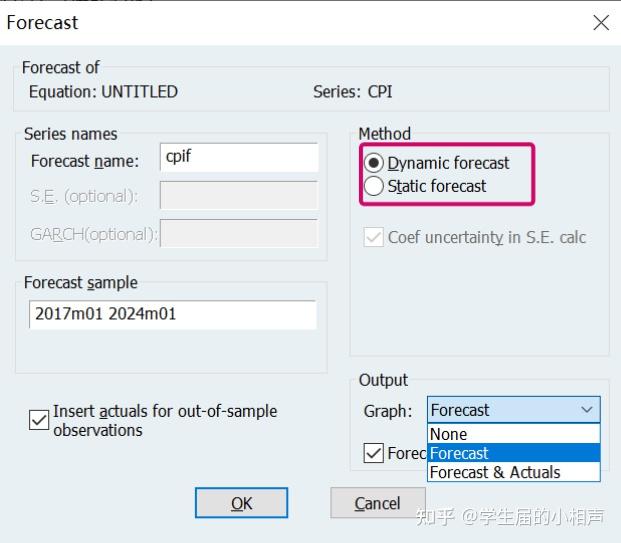Focus the Forecast sample date range field
The height and width of the screenshot is (543, 621).
pyautogui.click(x=172, y=314)
